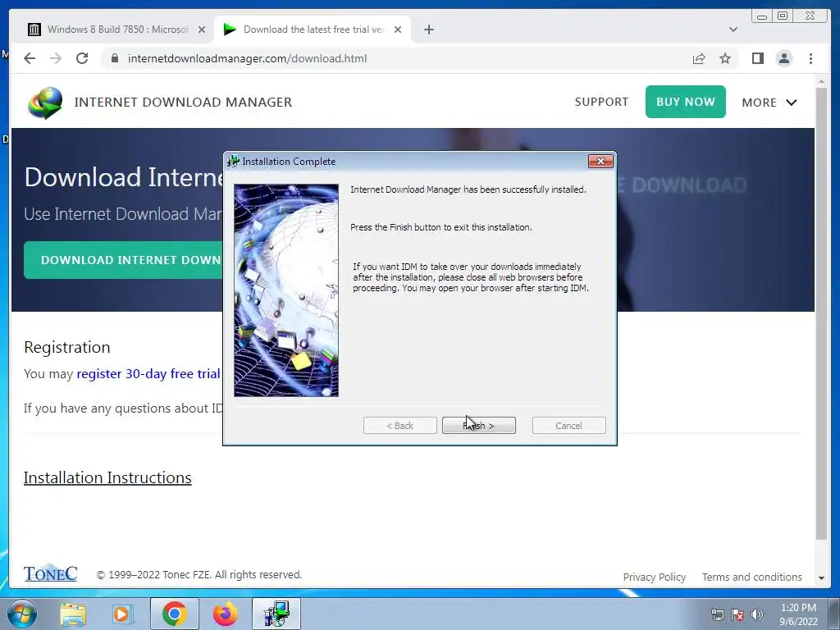Click the IDM installer title bar icon

coord(233,162)
